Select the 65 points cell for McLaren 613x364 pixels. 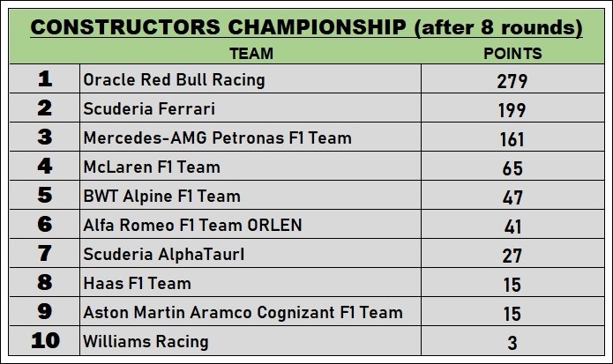pos(512,167)
